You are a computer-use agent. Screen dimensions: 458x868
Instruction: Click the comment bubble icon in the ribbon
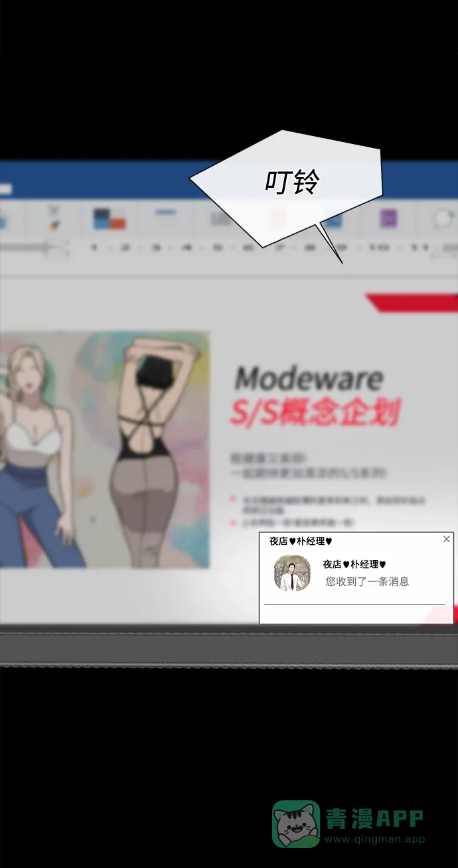click(443, 218)
